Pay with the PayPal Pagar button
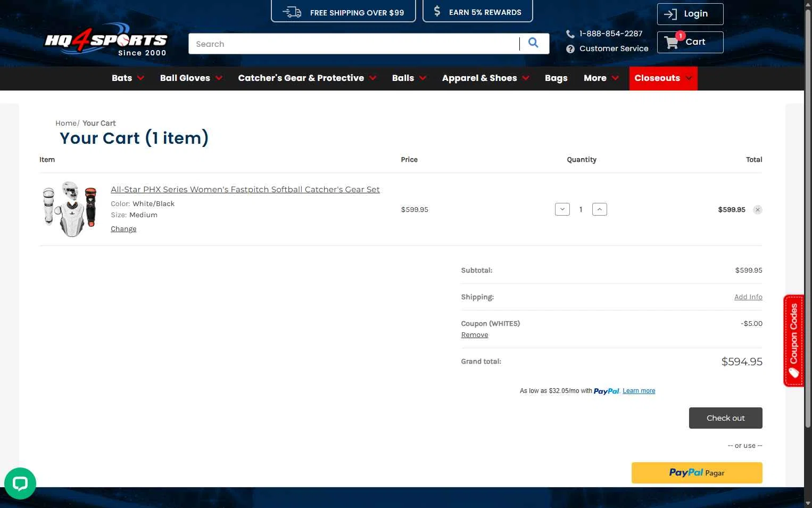 [x=697, y=473]
